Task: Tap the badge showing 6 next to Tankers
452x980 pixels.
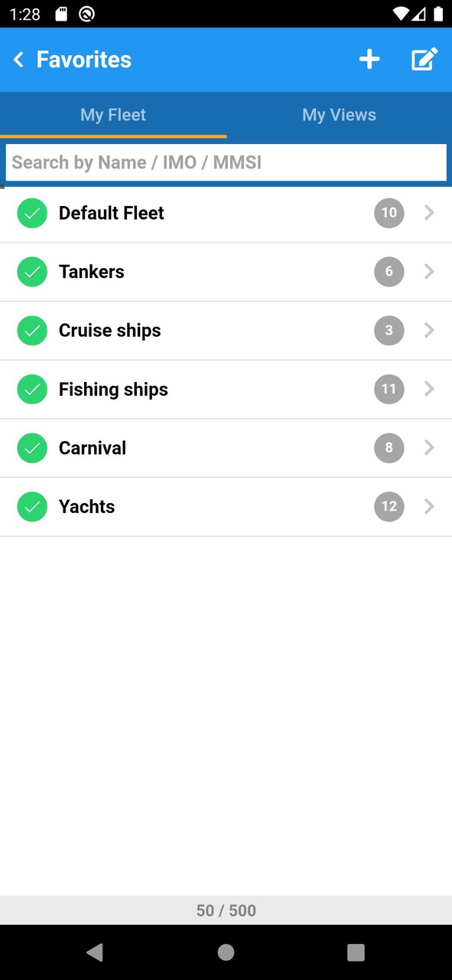Action: 389,272
